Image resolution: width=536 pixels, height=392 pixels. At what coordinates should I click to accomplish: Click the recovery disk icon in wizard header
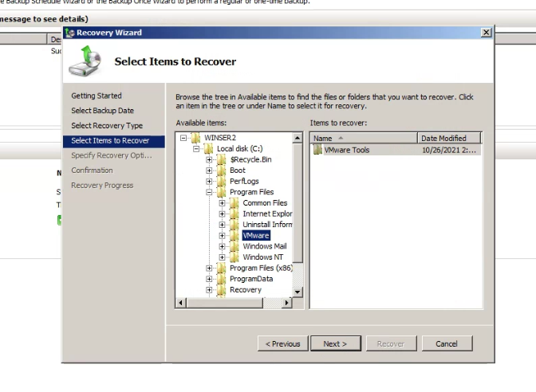(x=85, y=61)
